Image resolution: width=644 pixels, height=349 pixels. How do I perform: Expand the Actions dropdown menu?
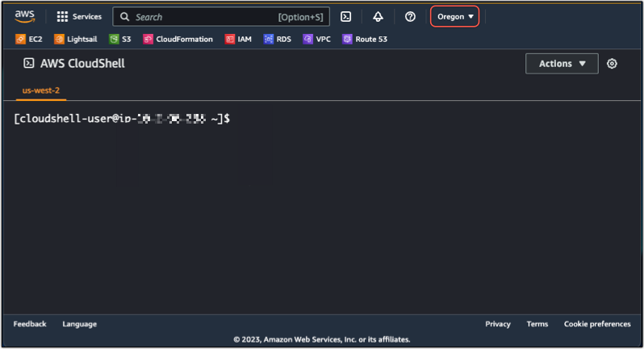tap(562, 64)
